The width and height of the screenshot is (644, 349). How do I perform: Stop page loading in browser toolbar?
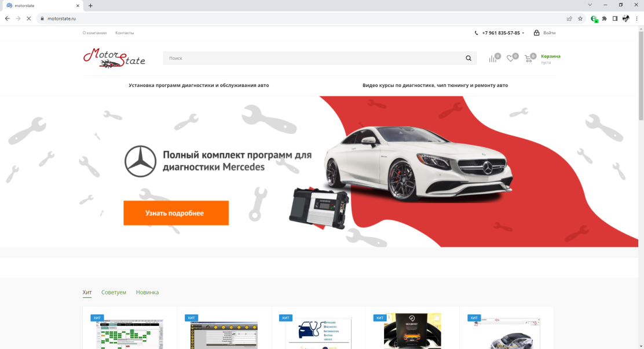28,19
